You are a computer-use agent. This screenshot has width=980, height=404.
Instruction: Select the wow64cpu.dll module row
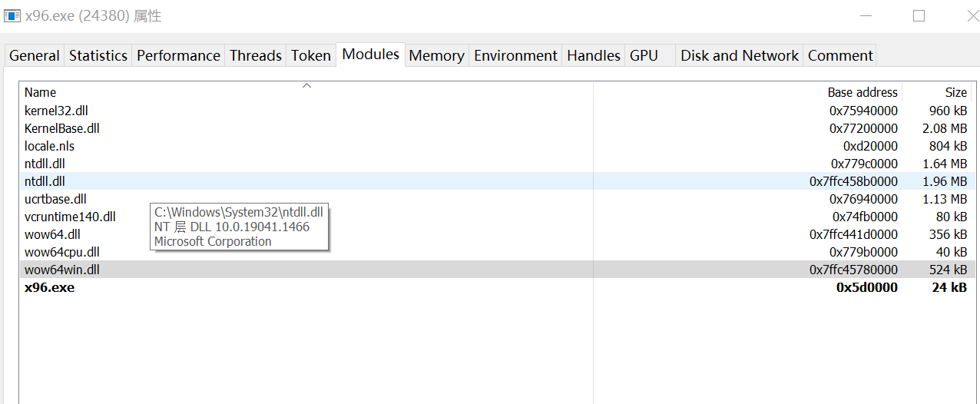(x=62, y=252)
